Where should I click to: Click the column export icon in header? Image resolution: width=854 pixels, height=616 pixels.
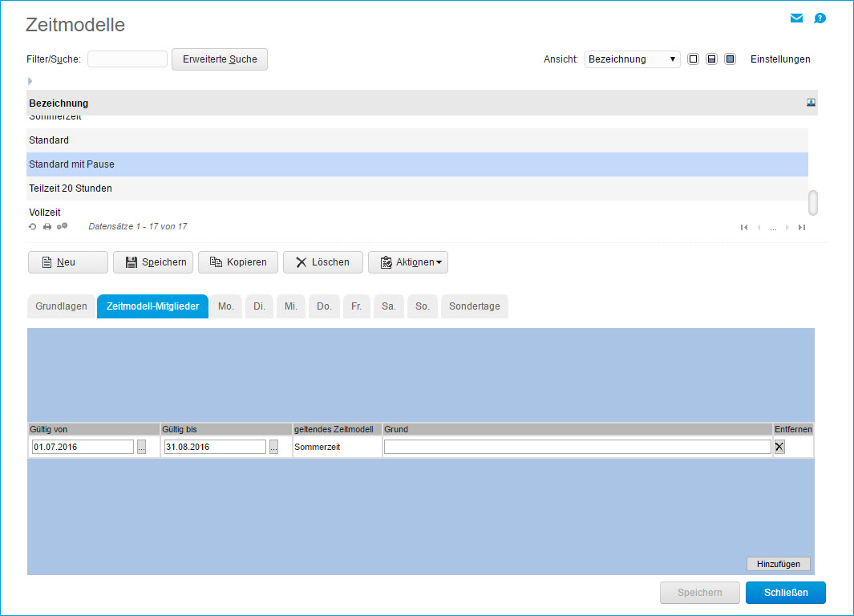coord(811,103)
